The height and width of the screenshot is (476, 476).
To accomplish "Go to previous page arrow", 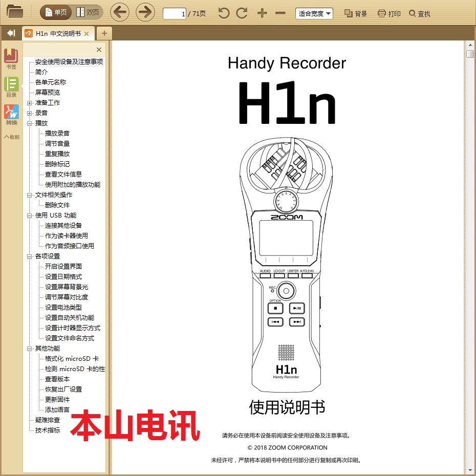I will (x=120, y=12).
